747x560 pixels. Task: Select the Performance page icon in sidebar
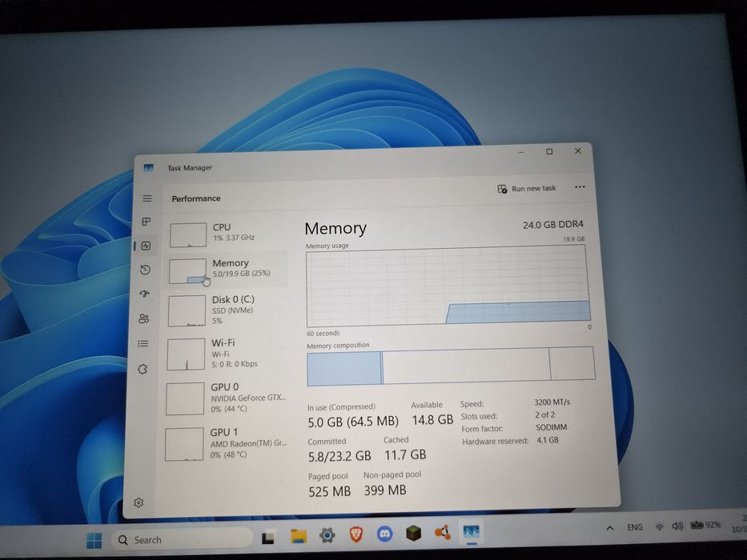tap(146, 246)
